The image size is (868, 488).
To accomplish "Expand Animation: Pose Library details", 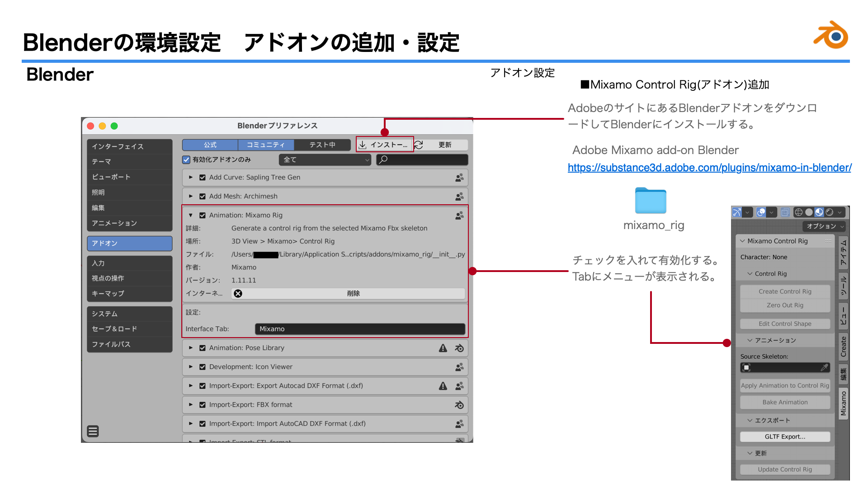I will 191,348.
